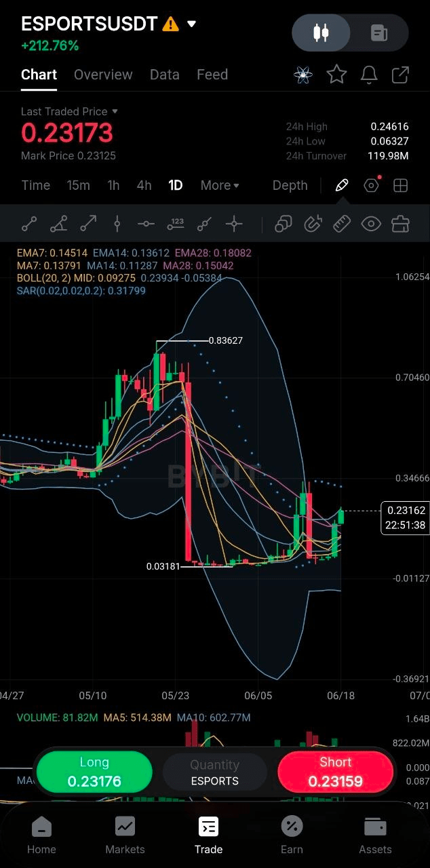Image resolution: width=430 pixels, height=868 pixels.
Task: Select the extended segment drawing tool
Action: point(205,224)
